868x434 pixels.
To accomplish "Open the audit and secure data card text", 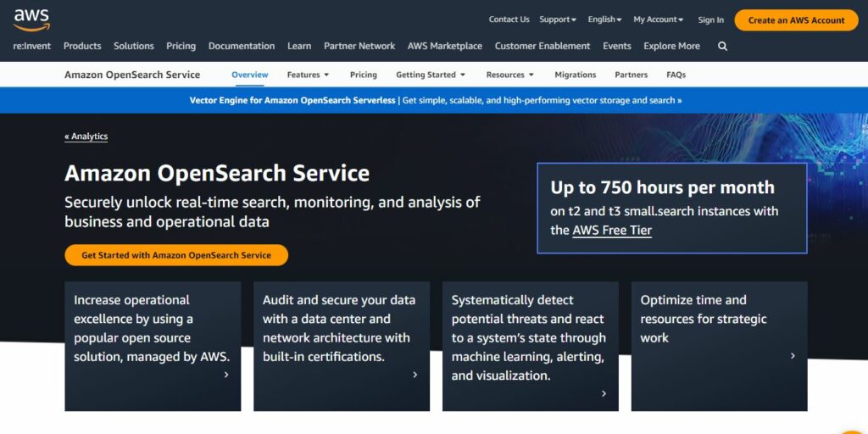I will (339, 328).
